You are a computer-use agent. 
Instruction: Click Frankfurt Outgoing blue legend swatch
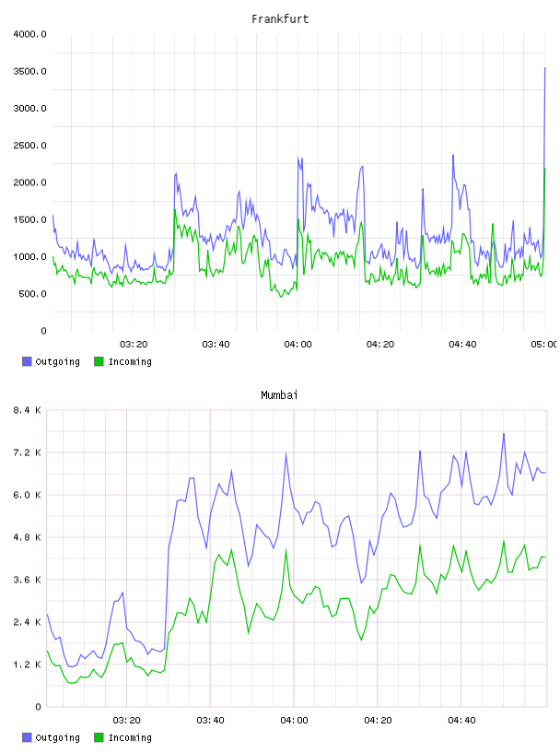point(27,361)
